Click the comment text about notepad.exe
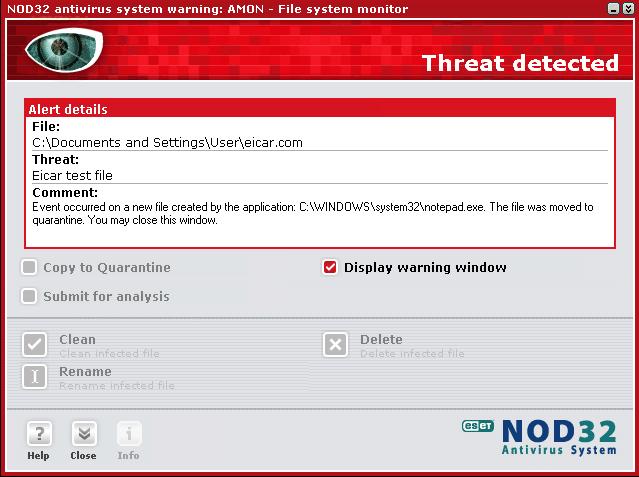639x477 pixels. pos(313,214)
